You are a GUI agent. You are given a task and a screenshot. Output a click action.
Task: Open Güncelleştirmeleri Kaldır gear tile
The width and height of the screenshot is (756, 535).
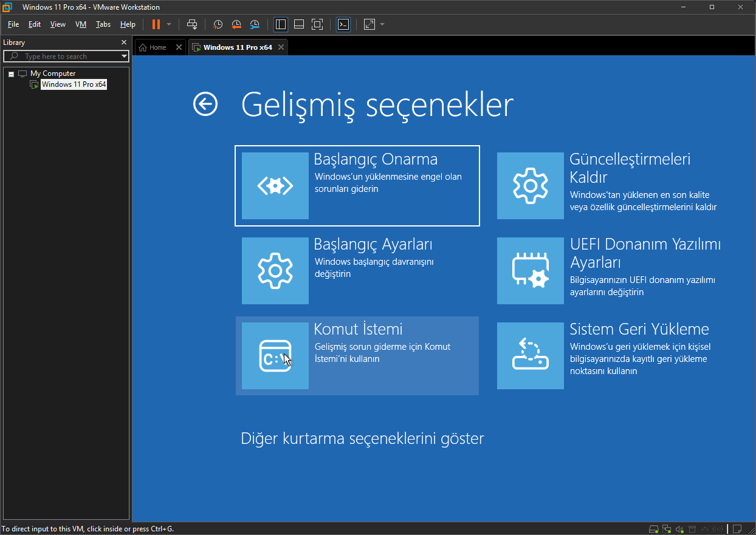(613, 186)
